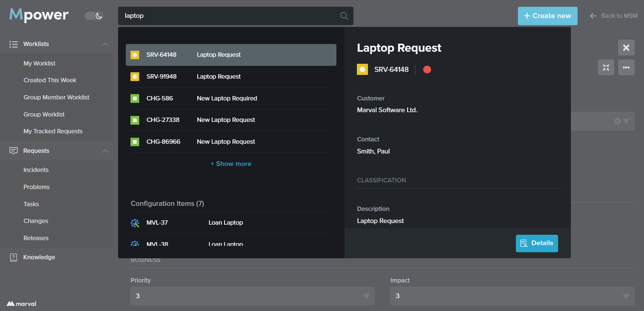Click the green change icon beside CHG-586
Viewport: 644px width, 311px height.
[x=135, y=98]
